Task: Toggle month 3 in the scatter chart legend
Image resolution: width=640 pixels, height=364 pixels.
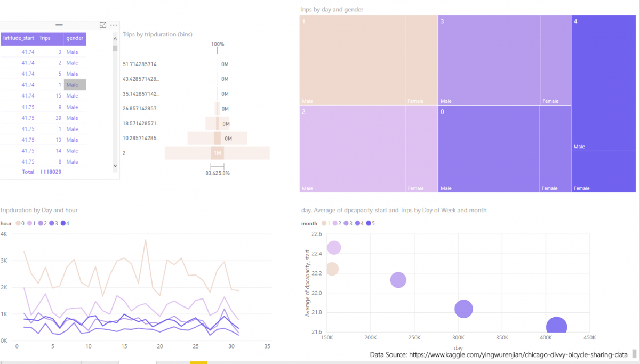Action: [x=346, y=223]
